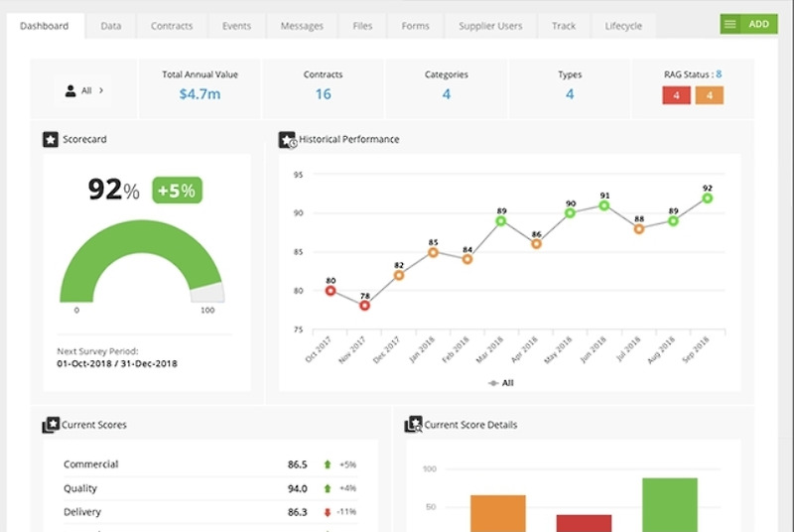Select the Sep 2018 data point 92

tap(707, 199)
